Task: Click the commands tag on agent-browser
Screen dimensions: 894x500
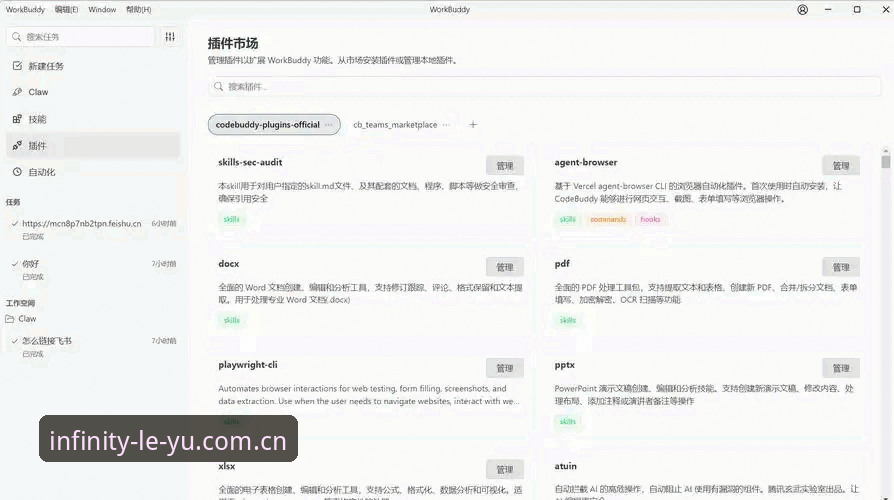Action: click(x=608, y=219)
